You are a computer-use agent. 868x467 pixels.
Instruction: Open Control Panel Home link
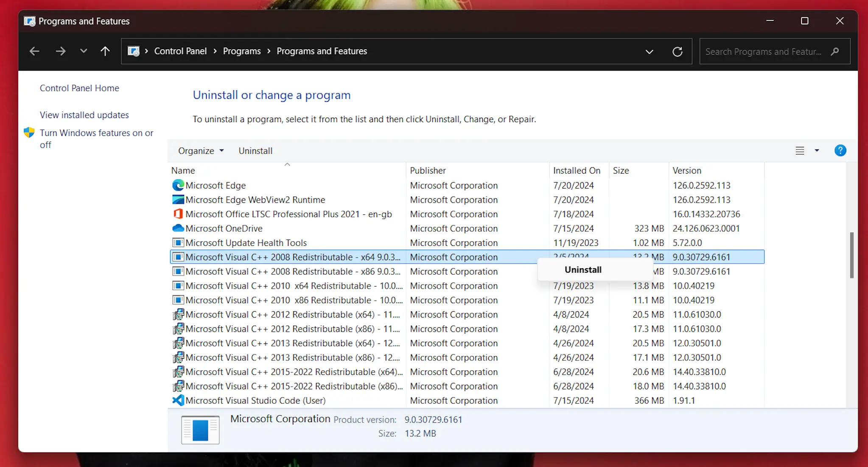(79, 88)
